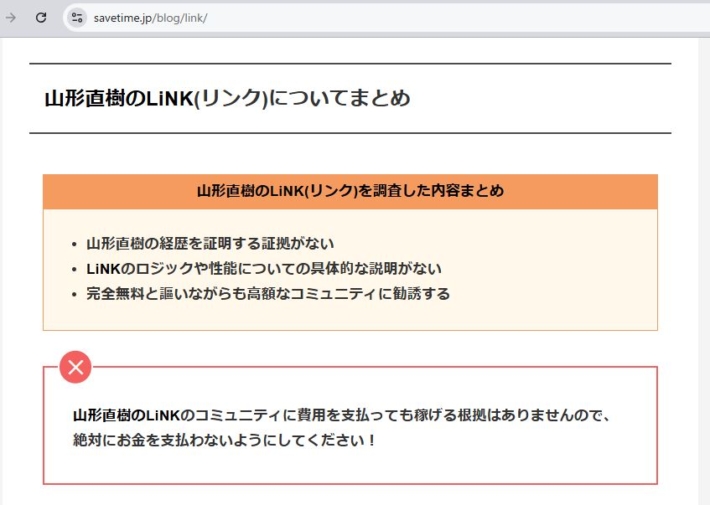Click warning line starting 山形直樹のLiNKのコミュニティに費用
710x505 pixels.
342,415
